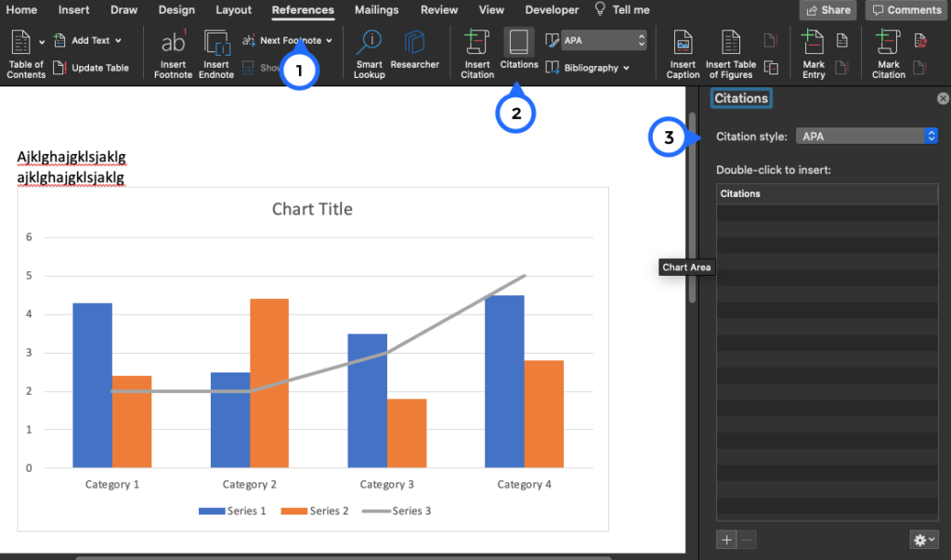Switch to the Insert tab
951x560 pixels.
[x=73, y=9]
